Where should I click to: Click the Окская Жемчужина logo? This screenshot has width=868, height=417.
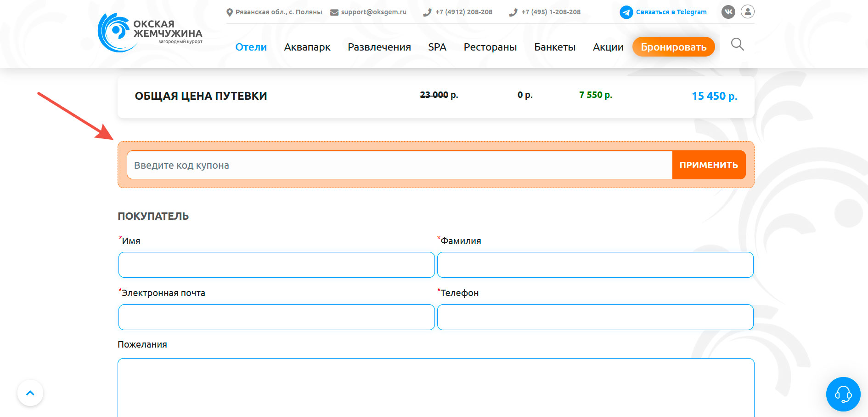click(x=150, y=33)
